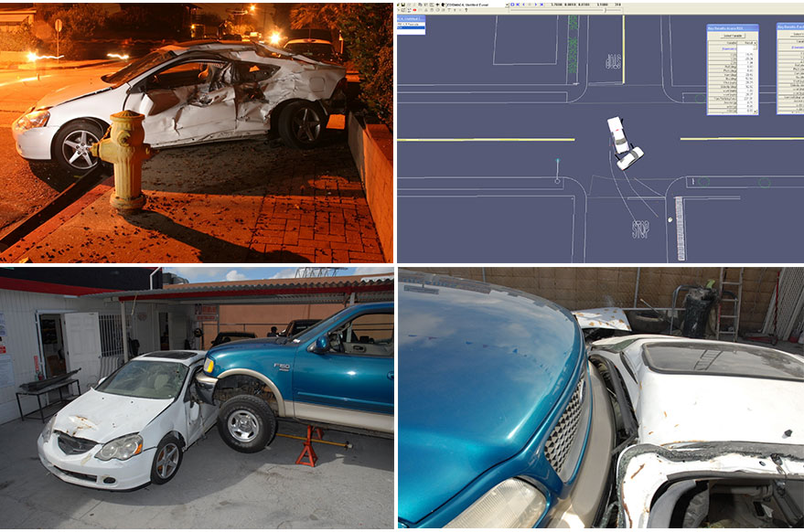
Task: Open the photo of the teal pickup against the white car
Action: [197, 398]
